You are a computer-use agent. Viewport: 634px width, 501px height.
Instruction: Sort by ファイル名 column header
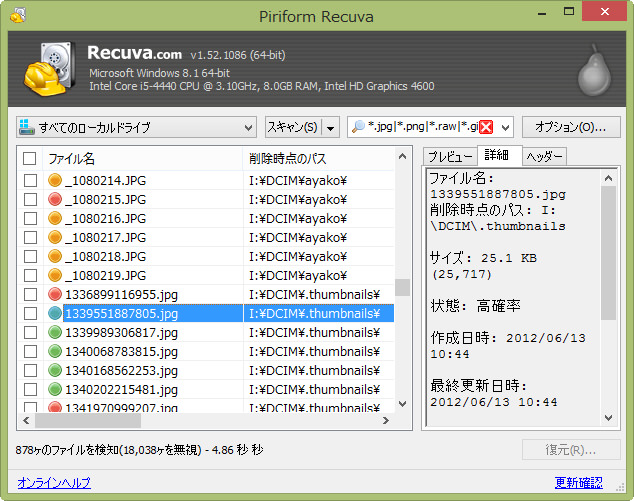click(x=142, y=159)
